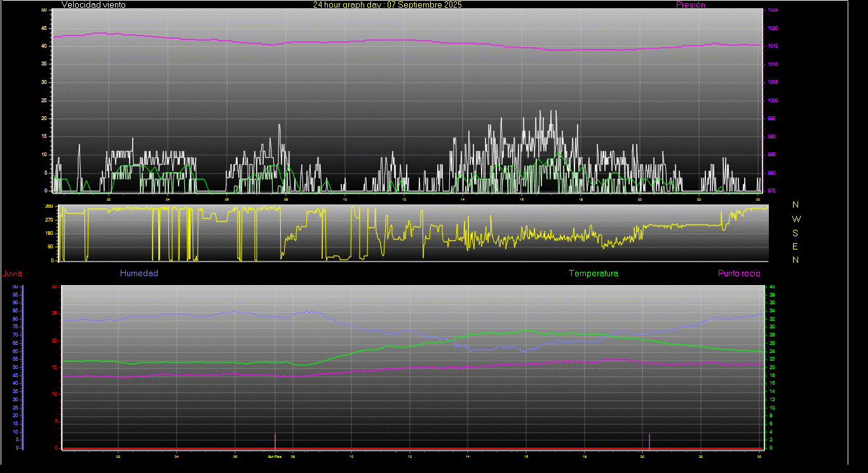The width and height of the screenshot is (868, 473).
Task: Click the 180 tick on wind direction axis
Action: (49, 233)
